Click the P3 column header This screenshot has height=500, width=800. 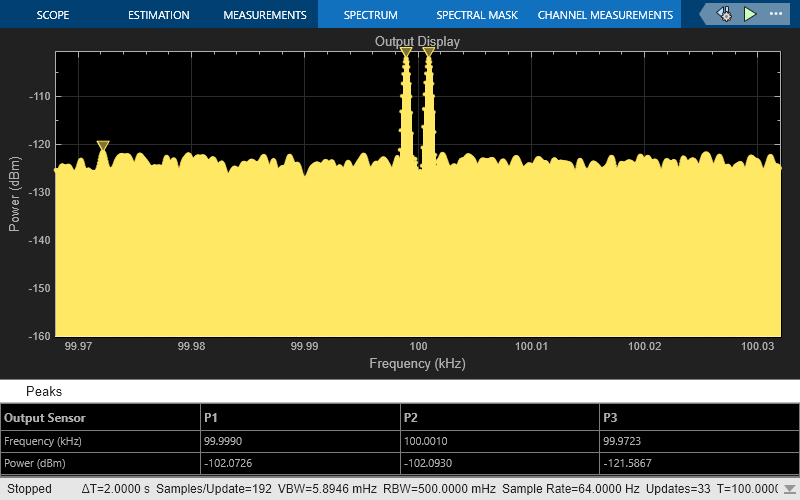tap(610, 417)
